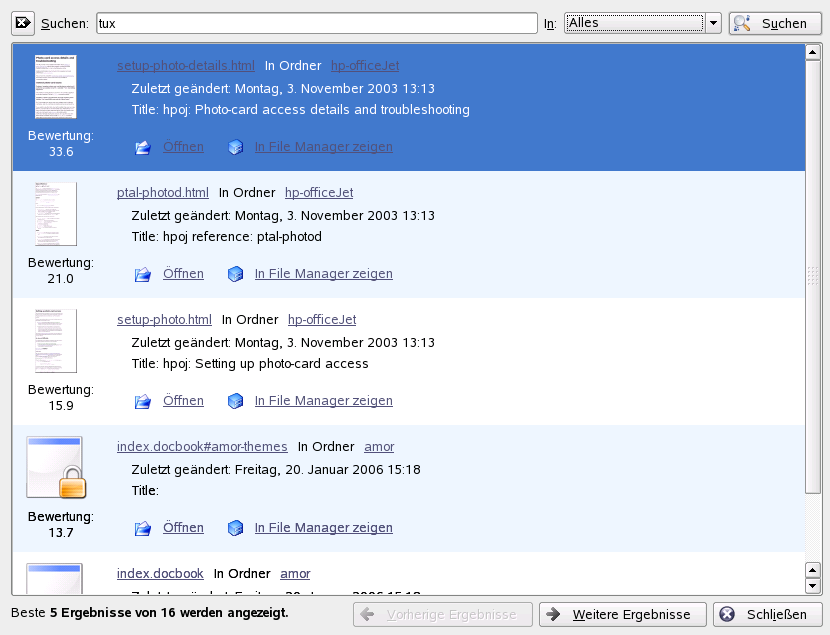Show ptal-photod.html in File Manager link

[x=323, y=274]
